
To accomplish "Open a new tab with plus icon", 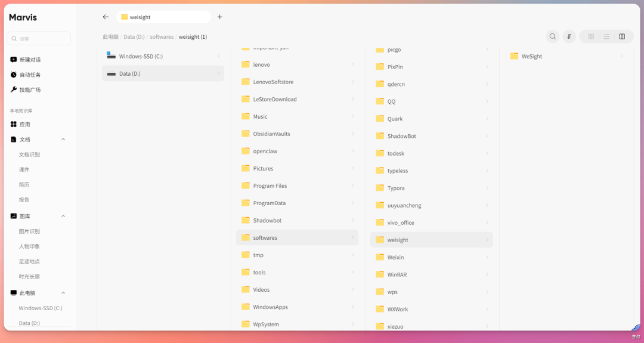I will [x=219, y=17].
